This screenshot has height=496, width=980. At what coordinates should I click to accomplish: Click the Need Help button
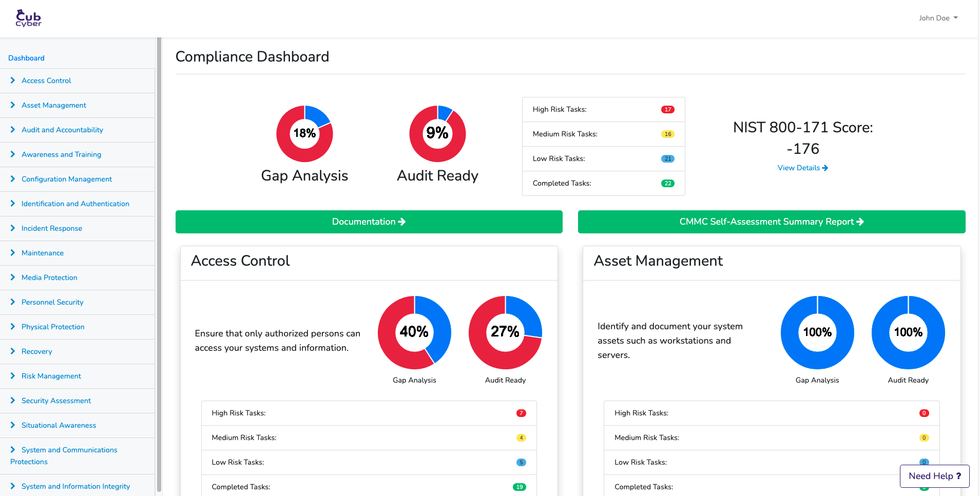click(934, 476)
